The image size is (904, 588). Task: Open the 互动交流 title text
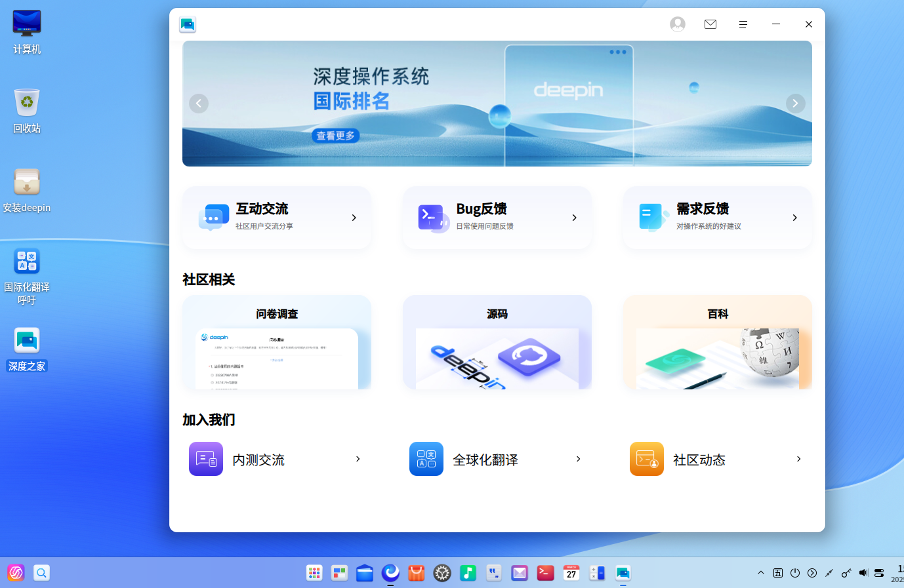[262, 208]
